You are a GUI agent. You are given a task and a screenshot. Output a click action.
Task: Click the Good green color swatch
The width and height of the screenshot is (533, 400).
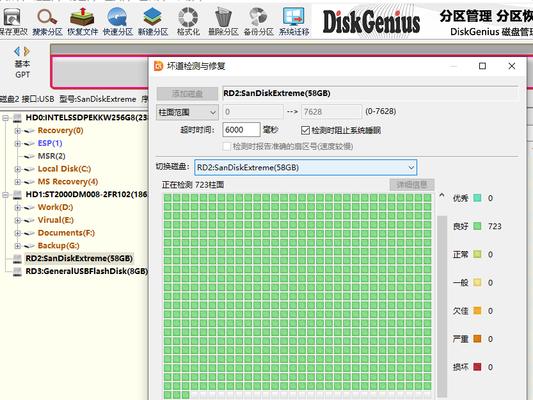coord(477,226)
